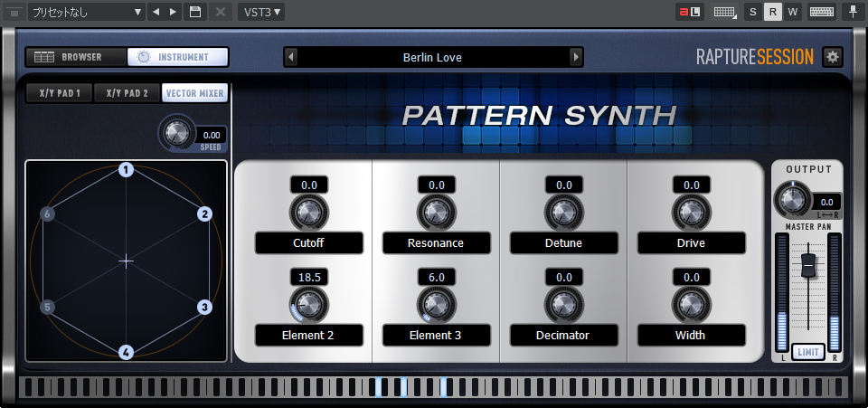Click the Element 3 value field 6.0
The image size is (868, 408).
(436, 278)
